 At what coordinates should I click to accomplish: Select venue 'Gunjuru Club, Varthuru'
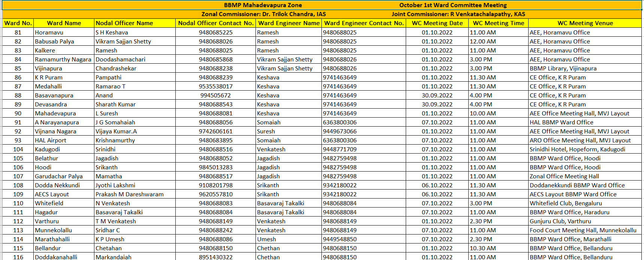(585, 221)
